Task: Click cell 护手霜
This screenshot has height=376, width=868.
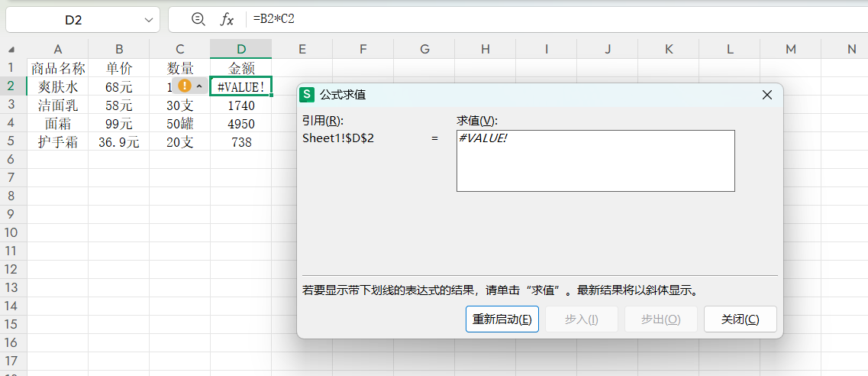Action: pyautogui.click(x=57, y=141)
